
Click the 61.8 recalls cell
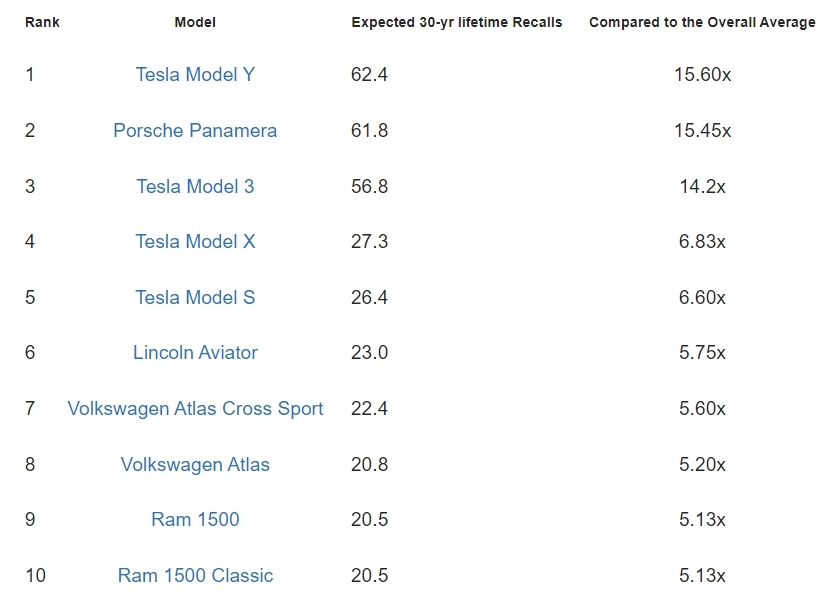(x=369, y=131)
